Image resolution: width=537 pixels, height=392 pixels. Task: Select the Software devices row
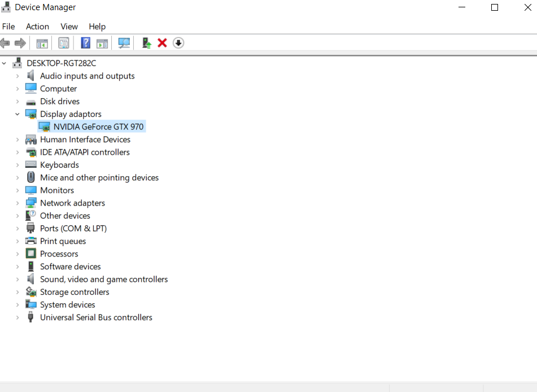click(x=71, y=266)
